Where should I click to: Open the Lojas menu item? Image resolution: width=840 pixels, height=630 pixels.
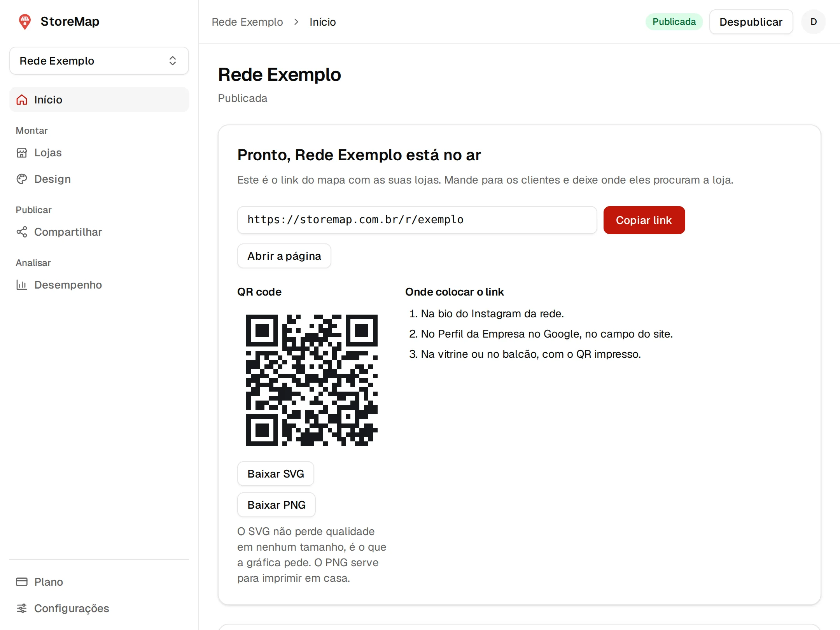point(99,153)
